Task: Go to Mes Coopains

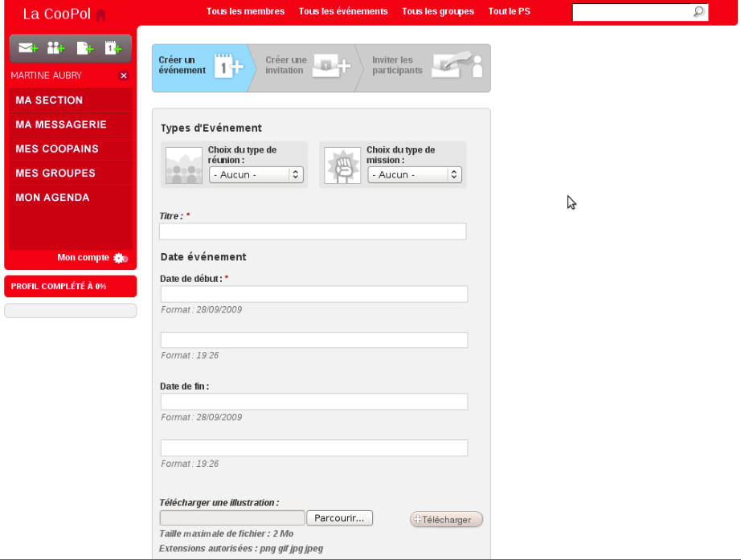Action: point(71,149)
